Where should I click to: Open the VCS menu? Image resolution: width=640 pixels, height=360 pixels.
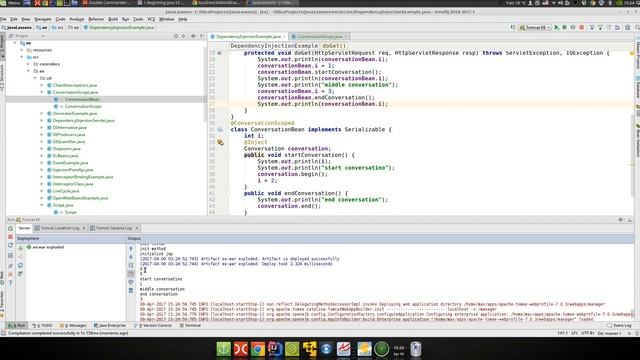[x=151, y=19]
